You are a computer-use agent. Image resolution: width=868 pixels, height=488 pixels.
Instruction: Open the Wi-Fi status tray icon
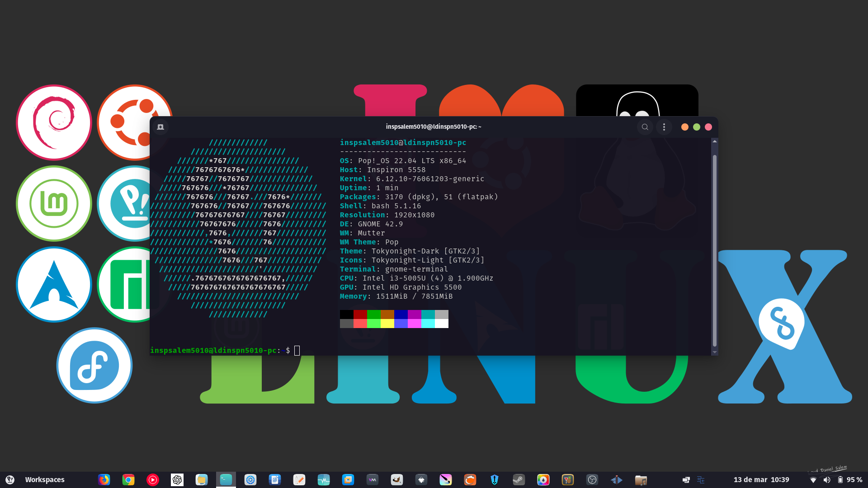(x=813, y=480)
